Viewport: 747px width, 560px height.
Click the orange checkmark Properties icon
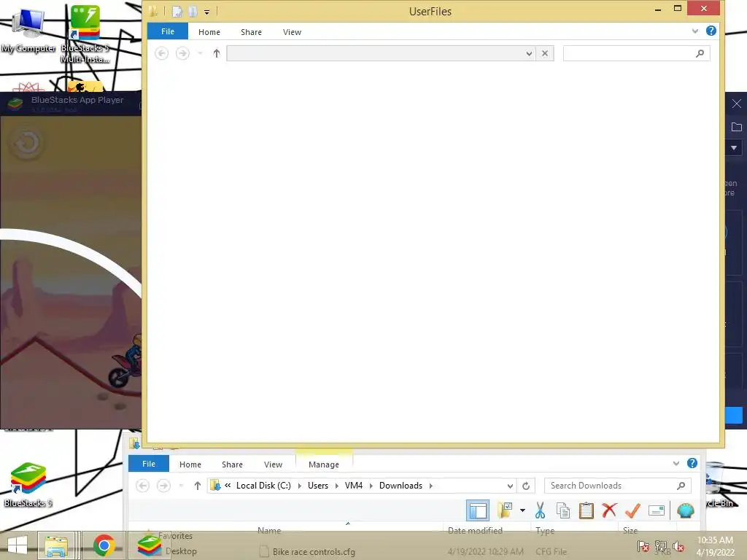[x=632, y=510]
